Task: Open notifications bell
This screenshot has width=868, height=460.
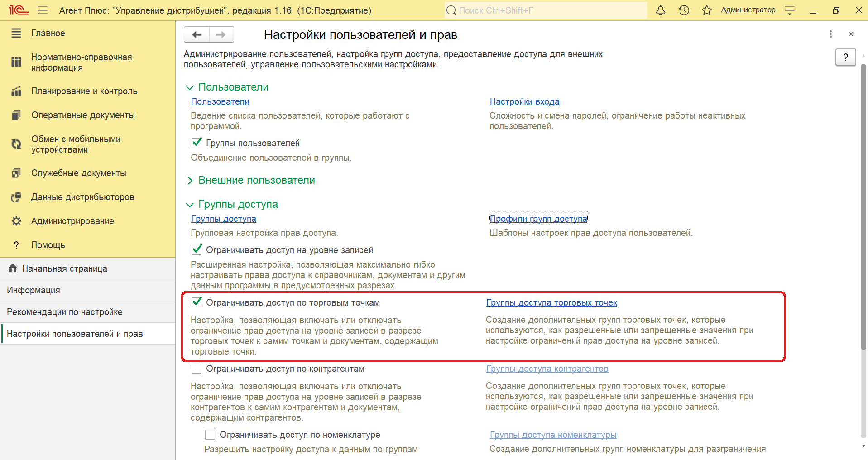Action: click(661, 10)
